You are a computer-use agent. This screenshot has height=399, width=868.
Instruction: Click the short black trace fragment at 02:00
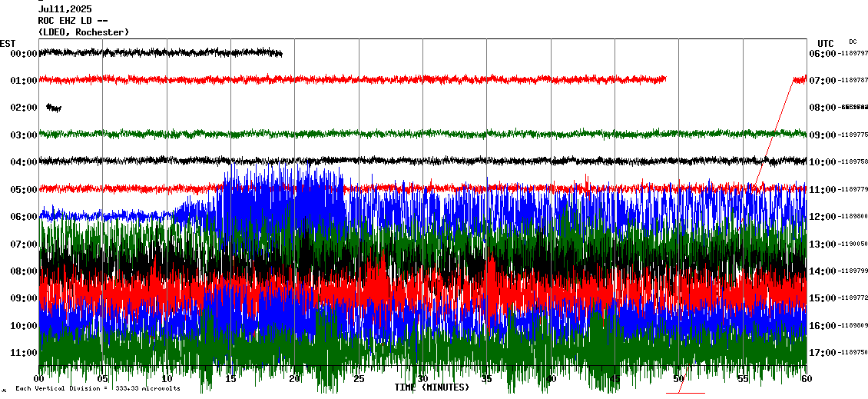click(x=54, y=108)
